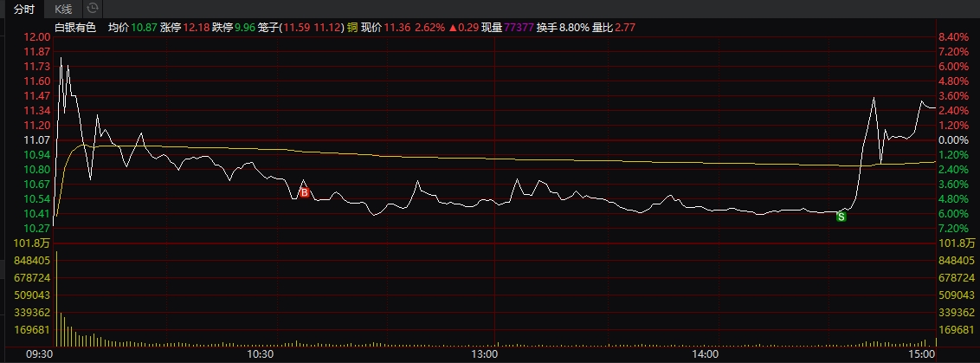Click the current price 现价 11.36
This screenshot has width=980, height=363.
tap(385, 28)
